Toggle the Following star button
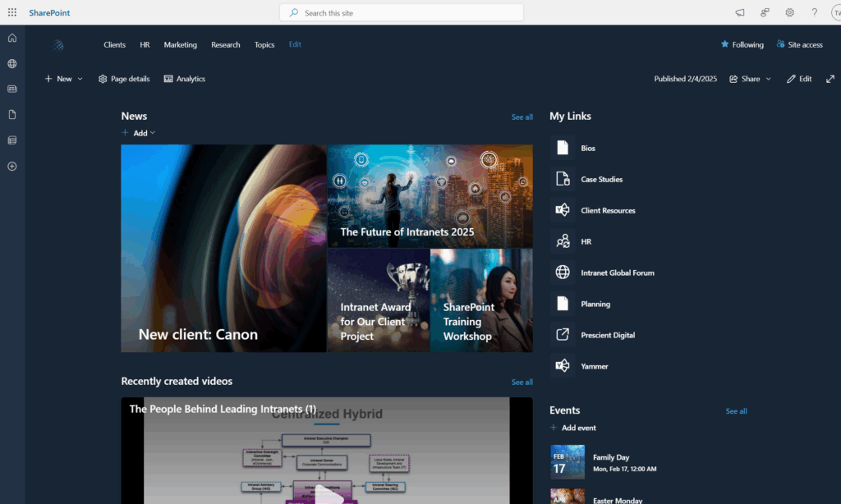 (742, 44)
